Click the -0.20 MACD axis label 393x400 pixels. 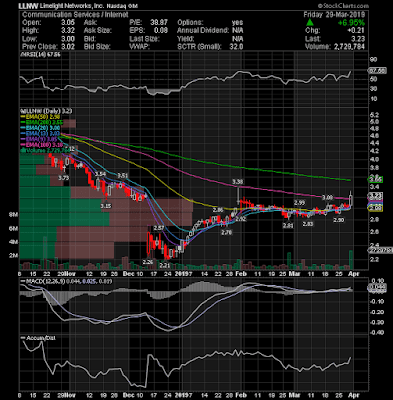coord(376,312)
